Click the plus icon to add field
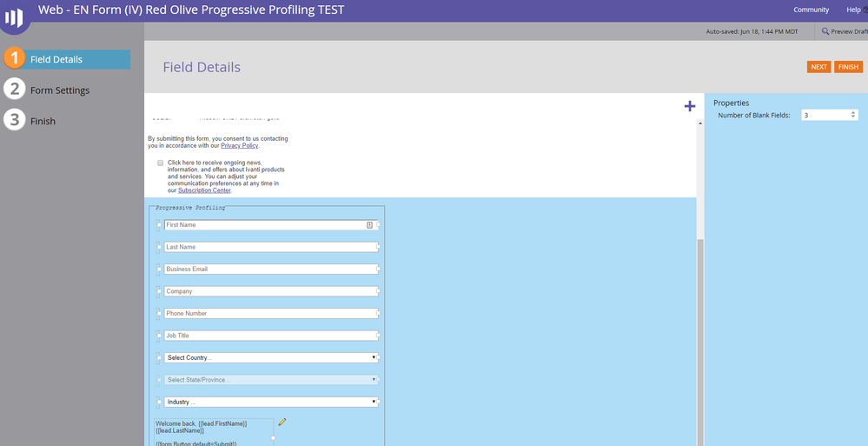Screen dimensions: 868x446 [x=690, y=106]
